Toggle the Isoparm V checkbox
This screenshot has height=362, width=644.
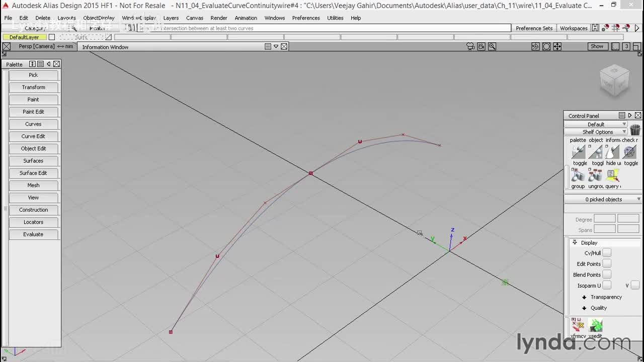click(635, 286)
